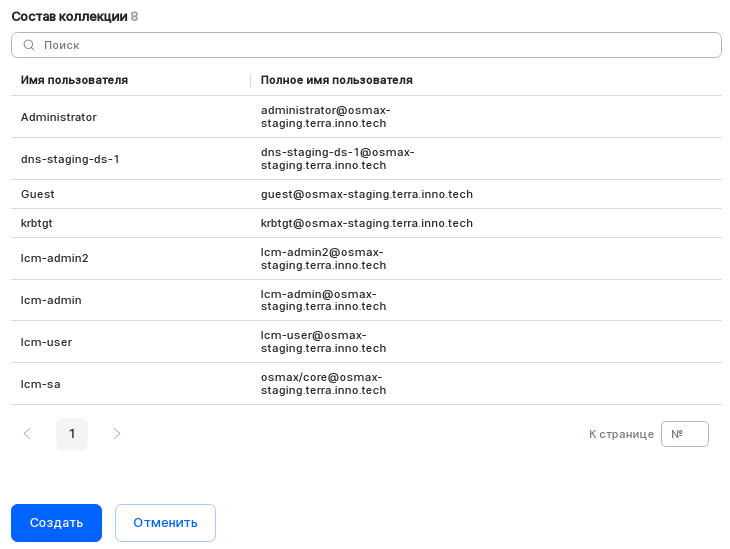This screenshot has width=730, height=549.
Task: Click the osmax/core full name cell
Action: coord(323,384)
